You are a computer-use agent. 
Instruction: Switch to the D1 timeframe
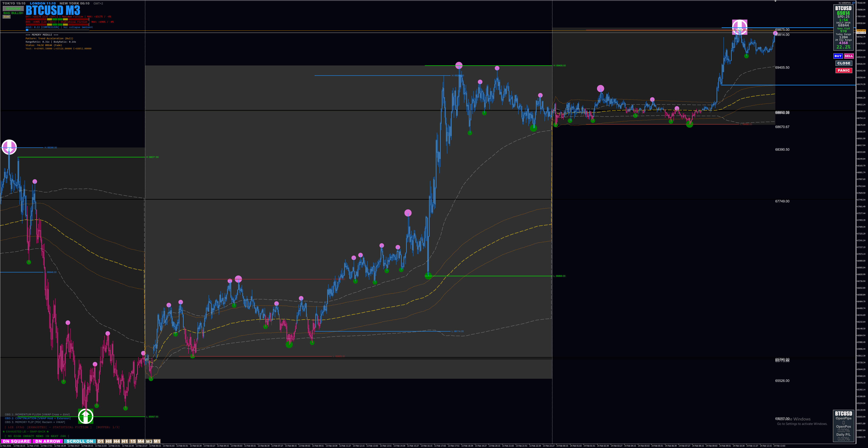(x=100, y=441)
